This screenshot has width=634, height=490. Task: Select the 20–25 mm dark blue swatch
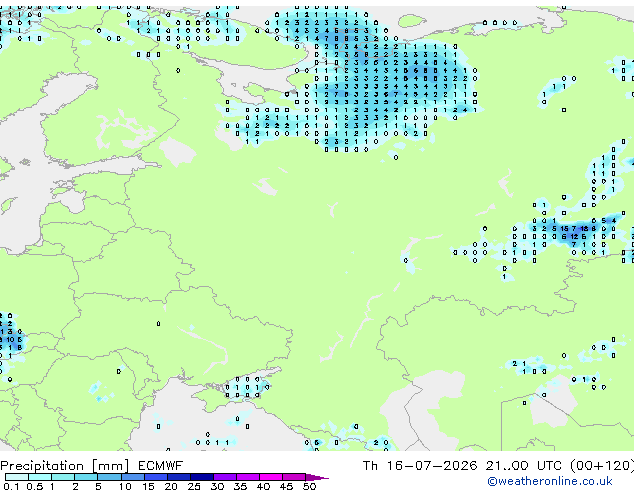pos(178,477)
